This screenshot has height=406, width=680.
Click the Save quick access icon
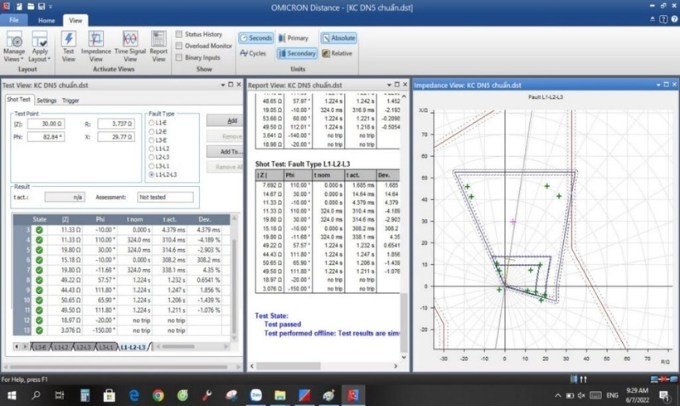coord(41,7)
